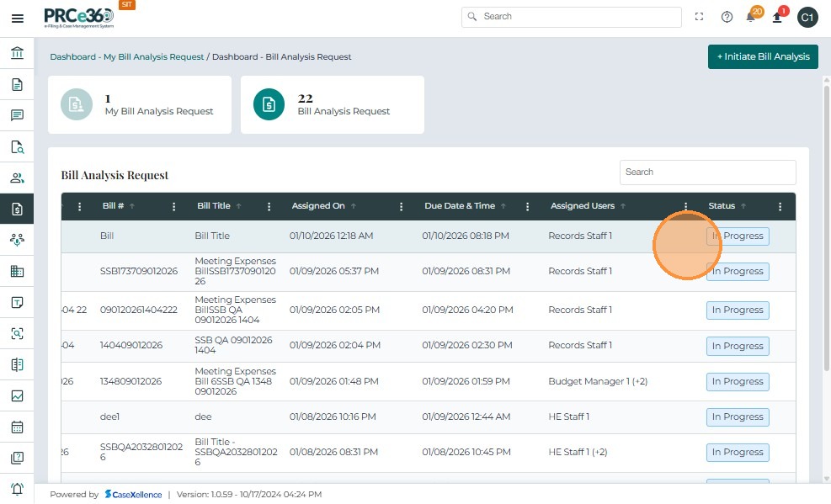This screenshot has height=504, width=831.
Task: Open the office building sidebar icon
Action: coord(17,271)
